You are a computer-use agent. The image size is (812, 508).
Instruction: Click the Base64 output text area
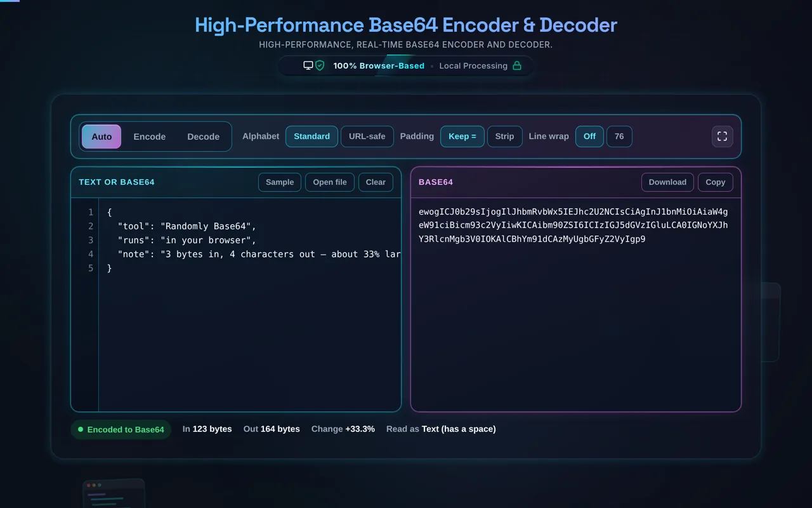click(576, 305)
